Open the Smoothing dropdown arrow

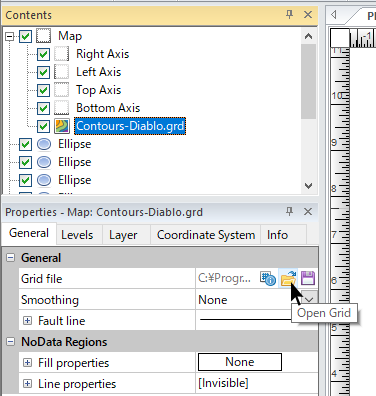(309, 299)
